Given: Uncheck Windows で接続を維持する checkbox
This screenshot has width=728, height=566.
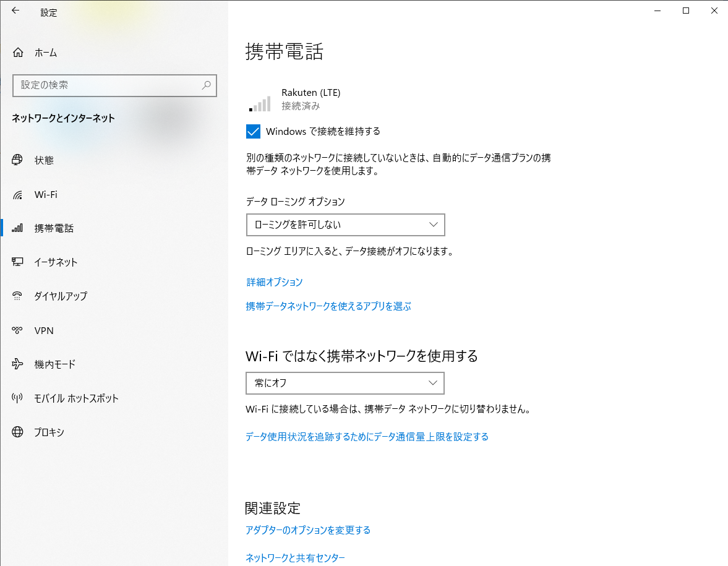Looking at the screenshot, I should click(253, 131).
